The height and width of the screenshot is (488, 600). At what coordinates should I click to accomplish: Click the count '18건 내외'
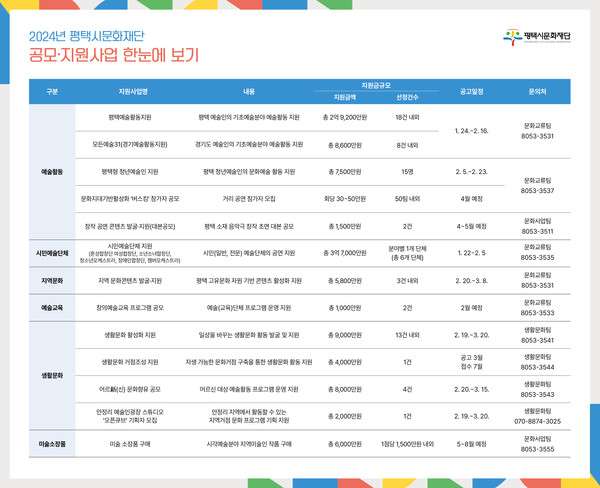(407, 117)
